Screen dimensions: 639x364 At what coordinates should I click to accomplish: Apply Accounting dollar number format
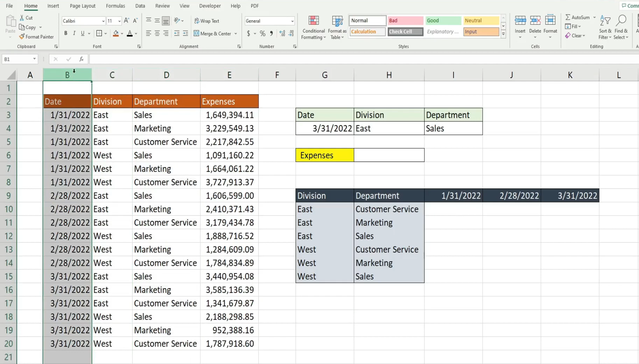(248, 34)
